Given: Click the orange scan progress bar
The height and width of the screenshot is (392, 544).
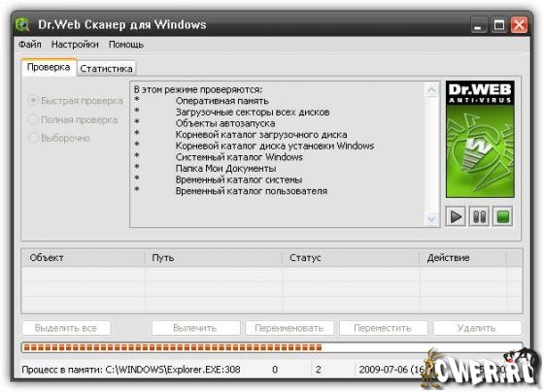Looking at the screenshot, I should point(272,347).
